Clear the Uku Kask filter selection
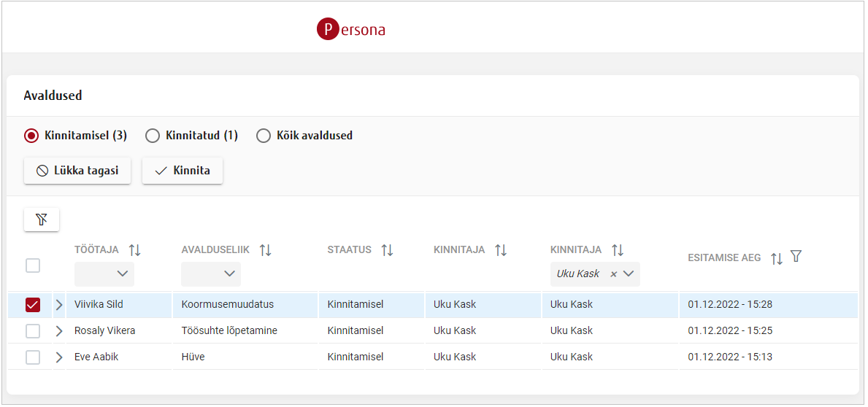Viewport: 868px width, 407px height. click(613, 274)
